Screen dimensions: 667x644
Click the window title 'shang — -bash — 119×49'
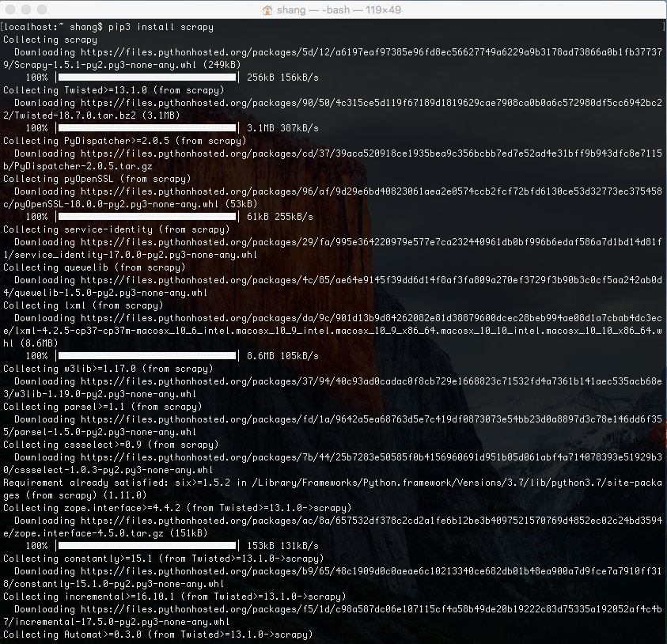[339, 9]
